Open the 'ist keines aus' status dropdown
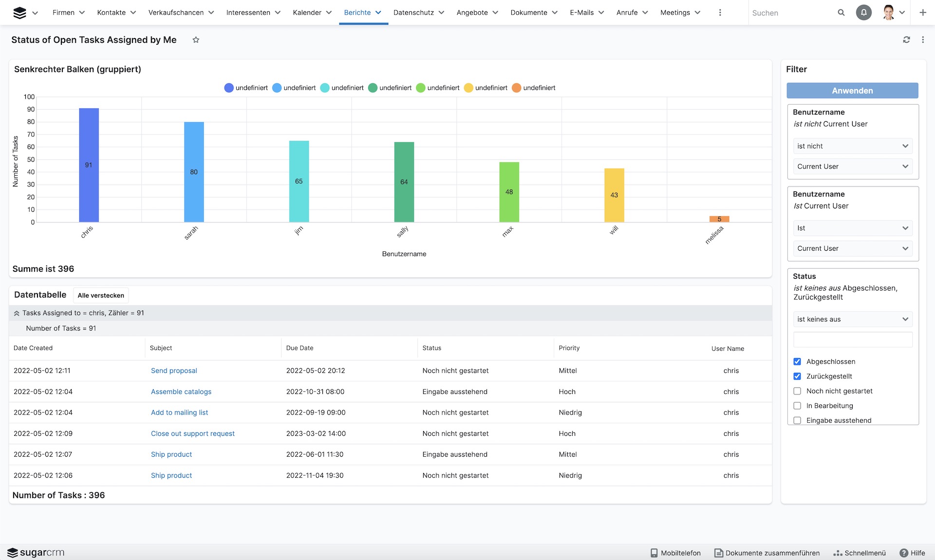 click(x=853, y=319)
